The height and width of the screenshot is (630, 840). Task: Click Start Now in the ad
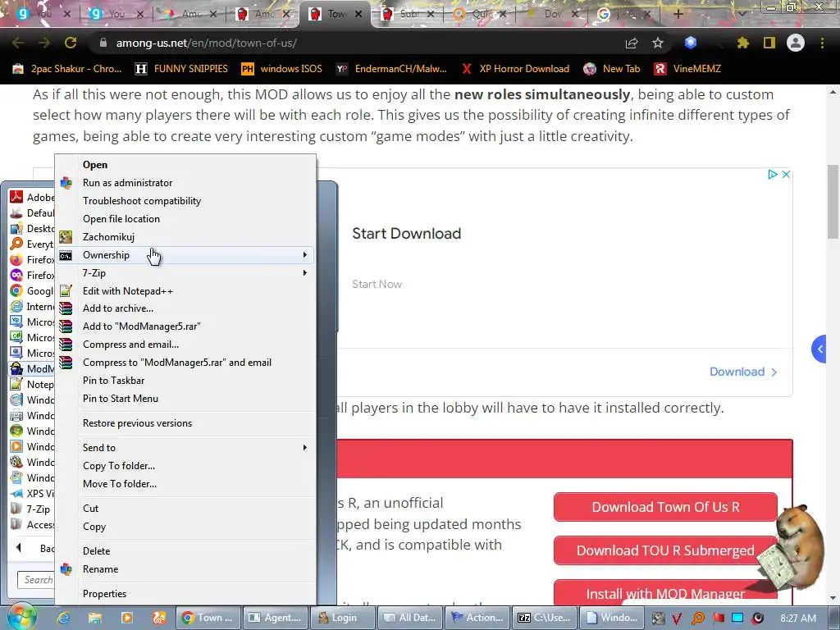377,285
